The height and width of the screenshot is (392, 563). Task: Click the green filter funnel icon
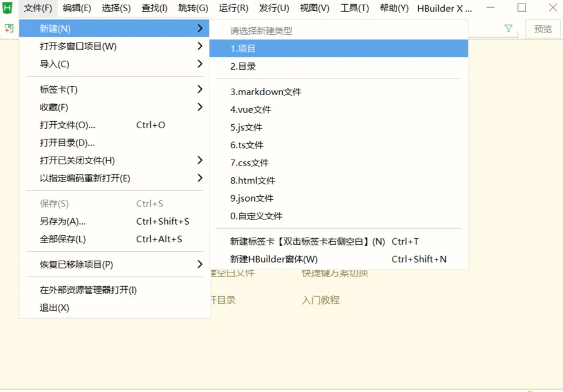click(509, 28)
